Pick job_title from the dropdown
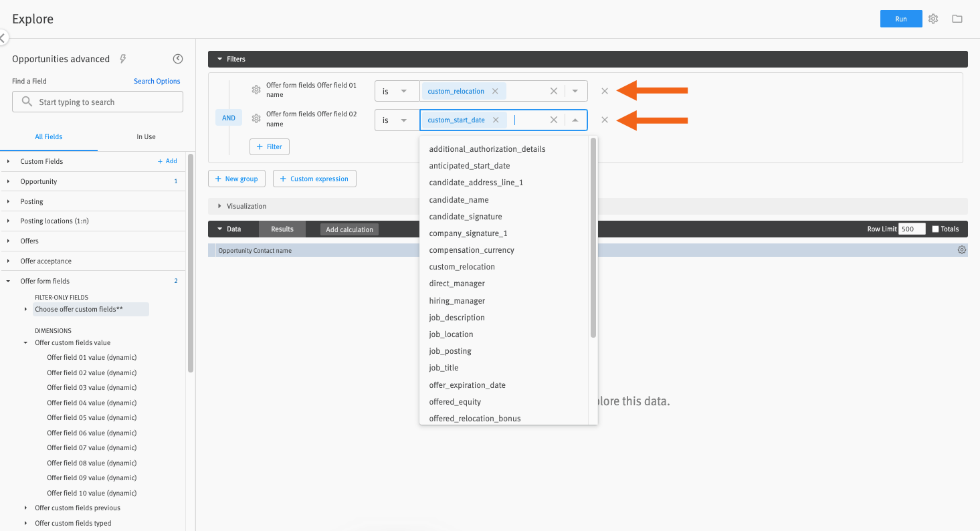 pyautogui.click(x=444, y=368)
